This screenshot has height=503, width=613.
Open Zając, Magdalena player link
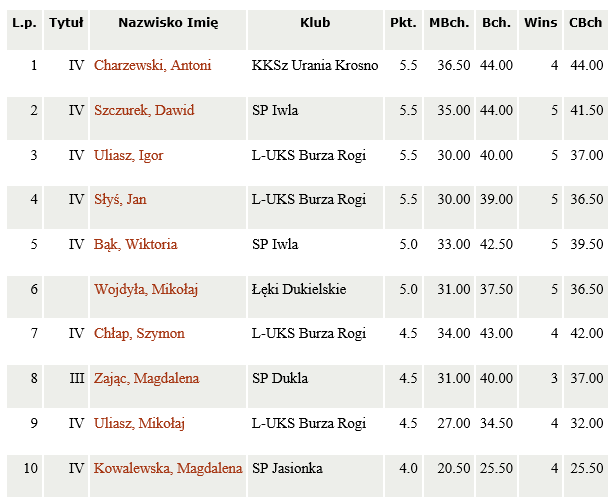147,379
